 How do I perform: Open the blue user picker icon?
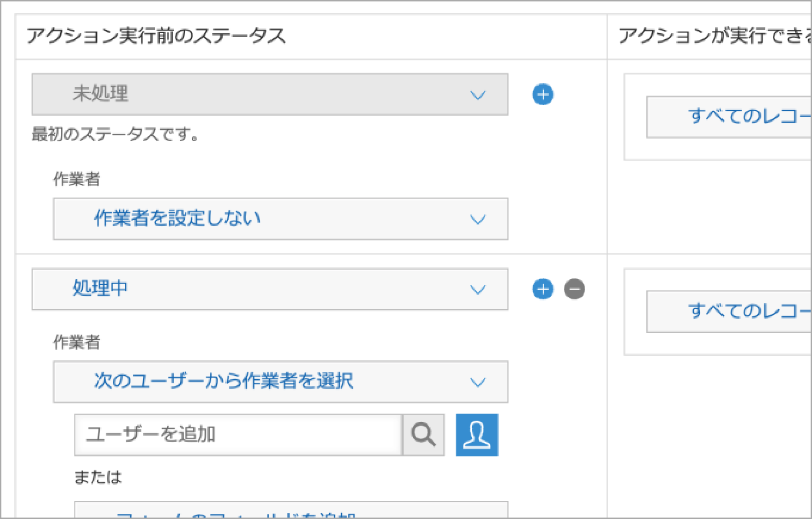coord(476,435)
